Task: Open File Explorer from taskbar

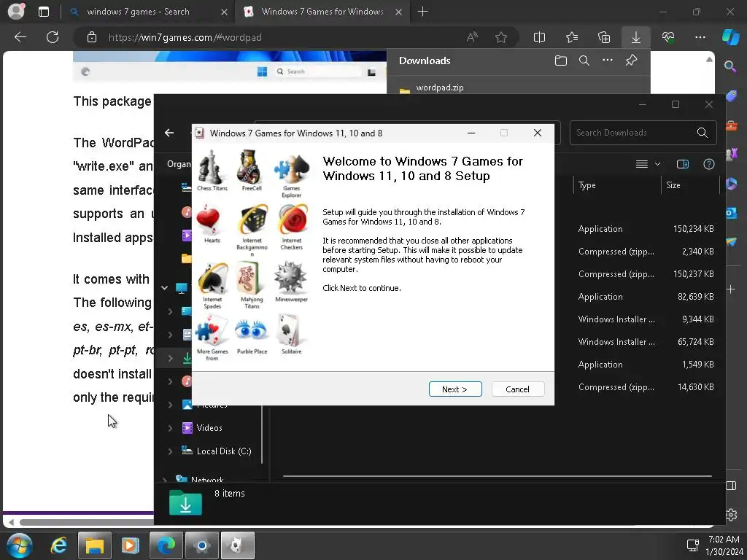Action: tap(94, 545)
